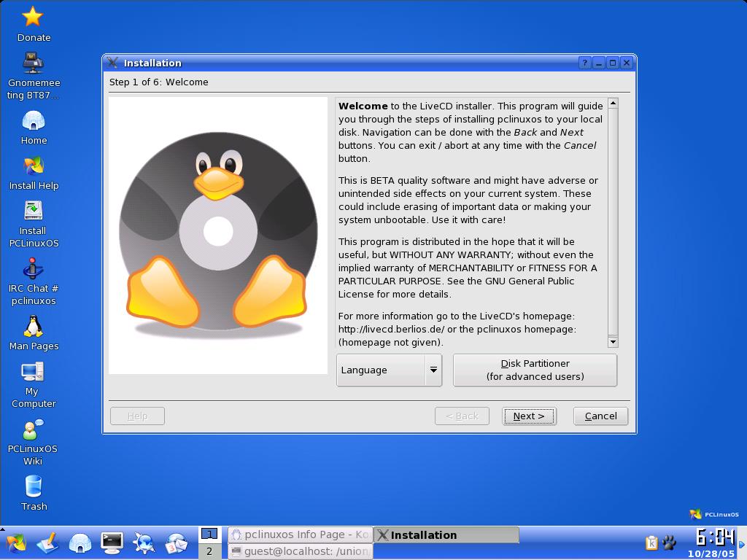This screenshot has height=560, width=747.
Task: Close the Installation window
Action: pos(627,63)
